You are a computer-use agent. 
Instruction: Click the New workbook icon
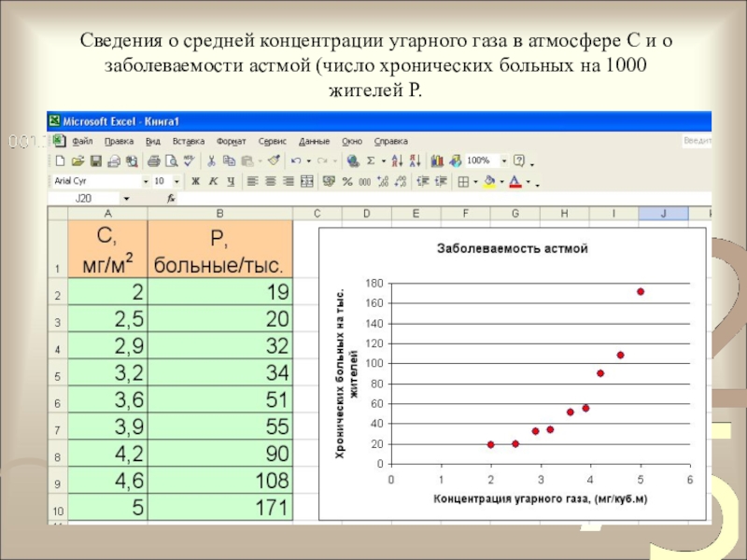pos(60,161)
